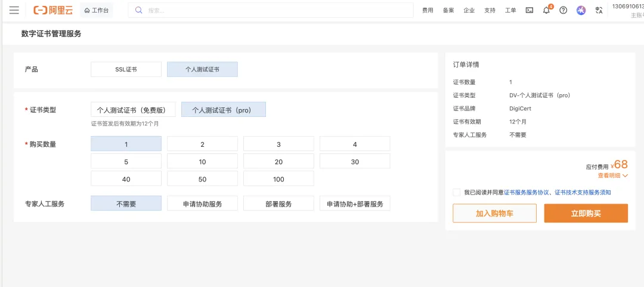Open the 支持 menu in top bar

click(x=490, y=10)
